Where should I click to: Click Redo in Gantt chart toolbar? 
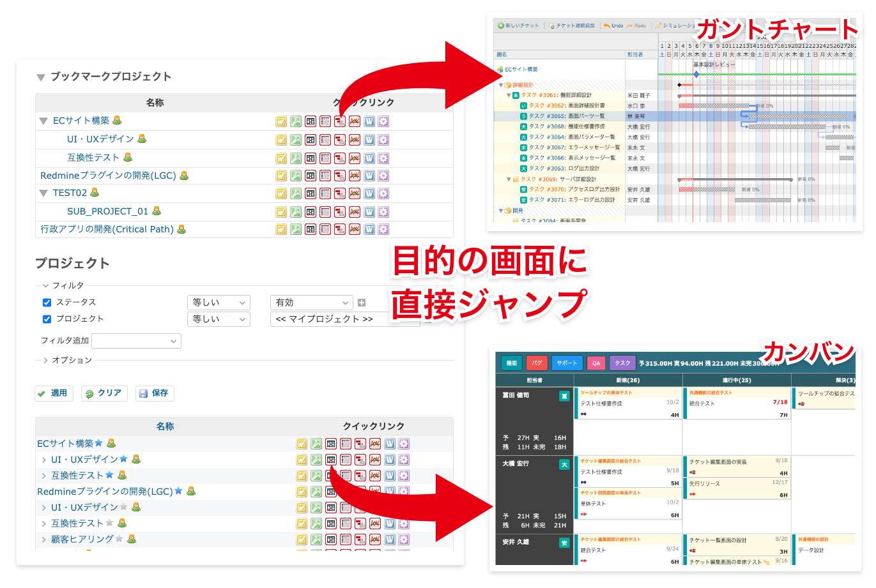636,26
